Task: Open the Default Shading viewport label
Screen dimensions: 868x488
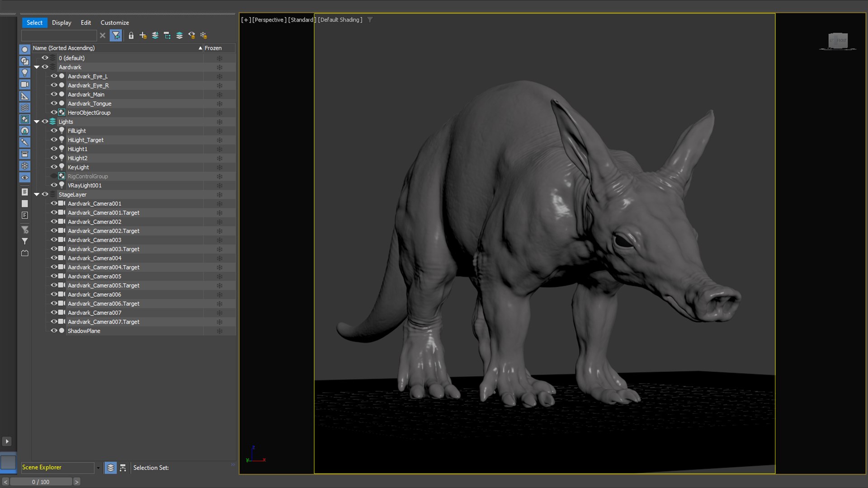Action: click(x=340, y=20)
